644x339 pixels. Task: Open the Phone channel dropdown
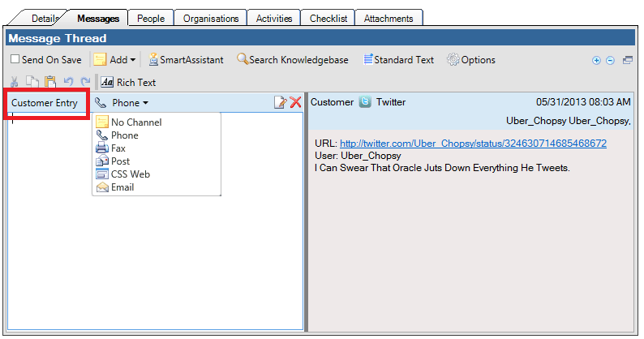pos(122,103)
